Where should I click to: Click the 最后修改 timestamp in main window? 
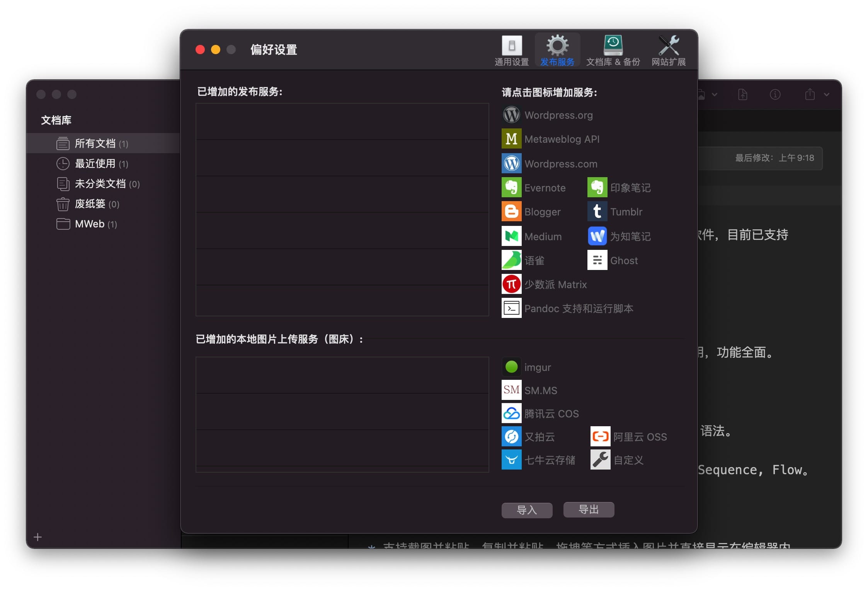tap(774, 158)
